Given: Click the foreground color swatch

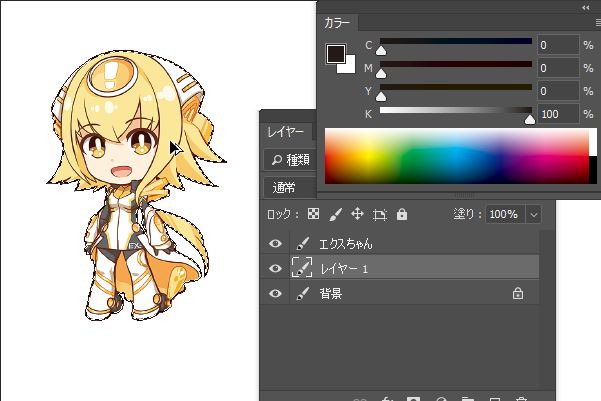Looking at the screenshot, I should [x=336, y=54].
